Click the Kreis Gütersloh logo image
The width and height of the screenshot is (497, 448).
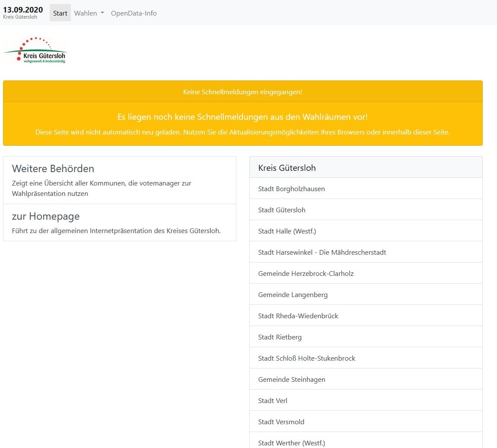[x=35, y=51]
